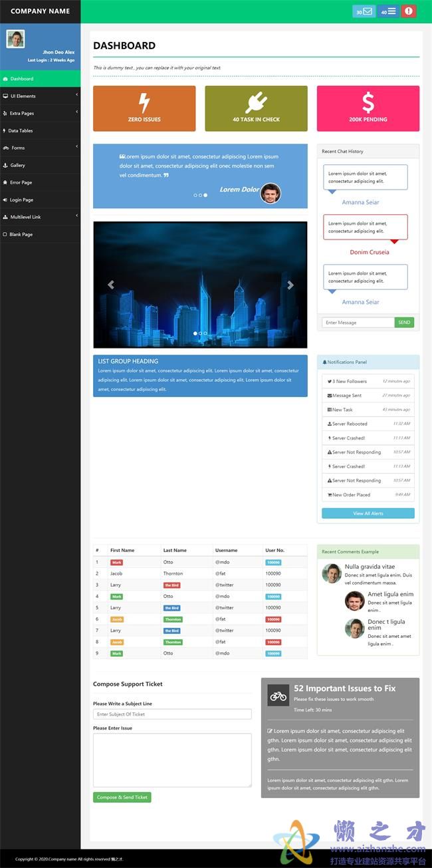Click the plug icon on task tile
The height and width of the screenshot is (868, 432).
coord(256,103)
